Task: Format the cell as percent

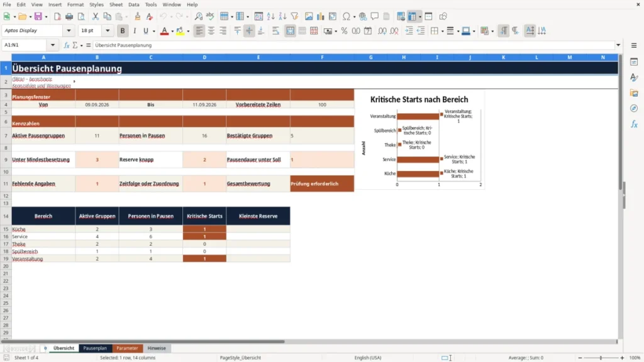Action: pos(344,31)
